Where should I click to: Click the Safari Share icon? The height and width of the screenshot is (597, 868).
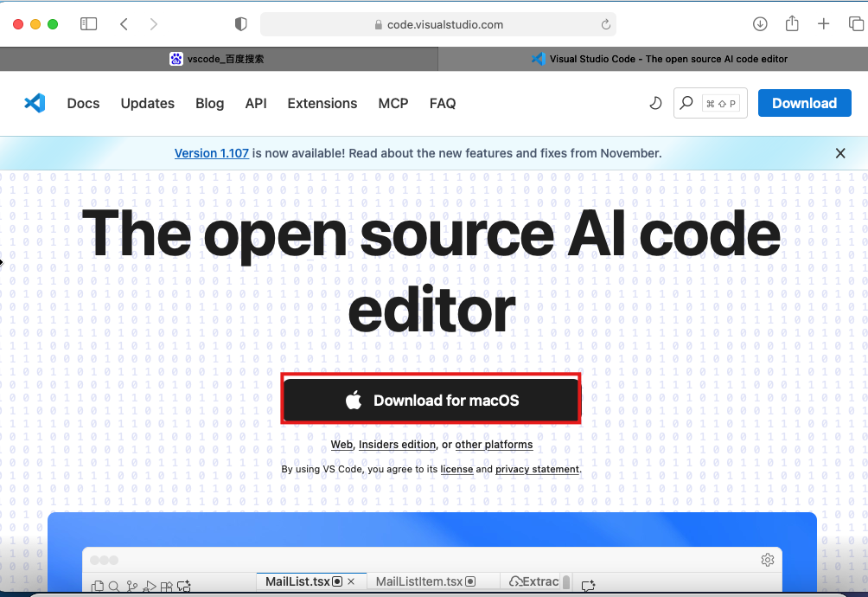click(792, 24)
